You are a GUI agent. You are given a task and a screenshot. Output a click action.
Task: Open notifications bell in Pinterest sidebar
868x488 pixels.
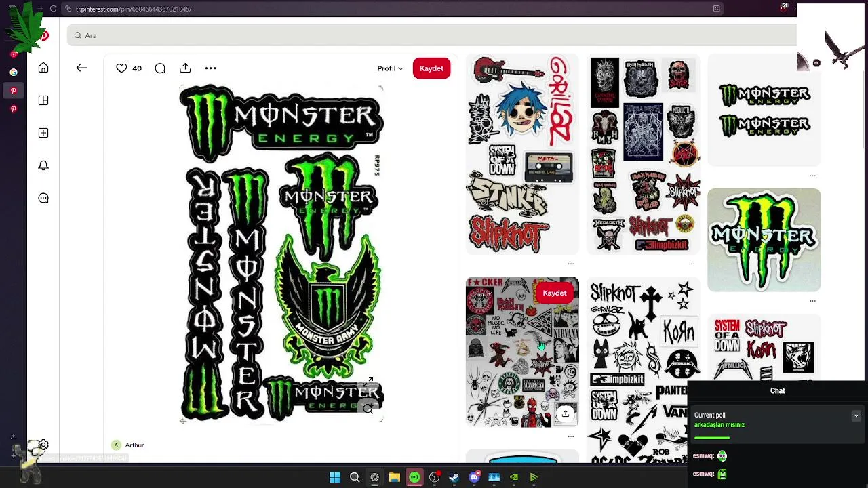click(x=43, y=165)
